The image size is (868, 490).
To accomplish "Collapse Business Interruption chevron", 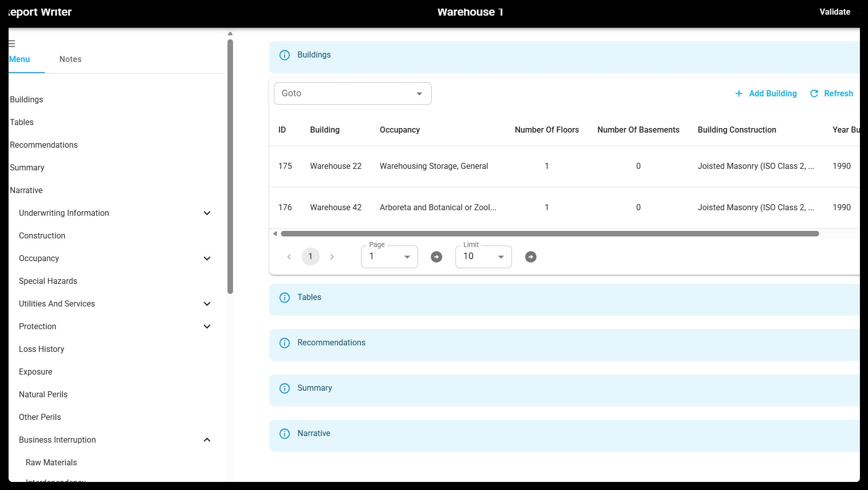I will pos(207,440).
